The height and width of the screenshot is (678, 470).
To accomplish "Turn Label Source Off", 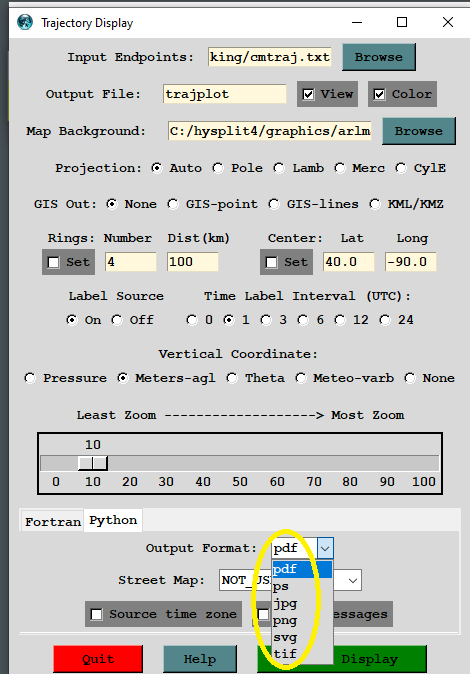I will (x=117, y=320).
